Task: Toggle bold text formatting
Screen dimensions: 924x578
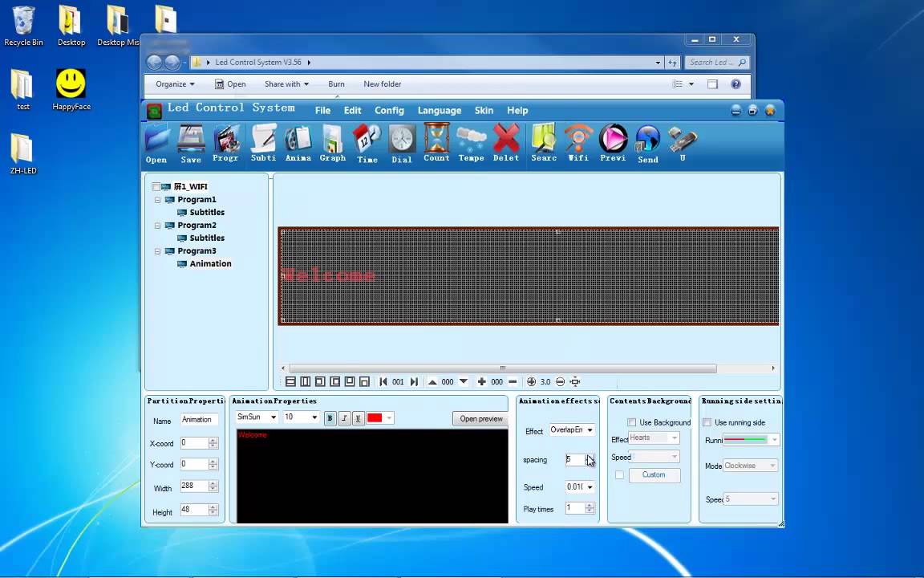Action: pyautogui.click(x=330, y=418)
